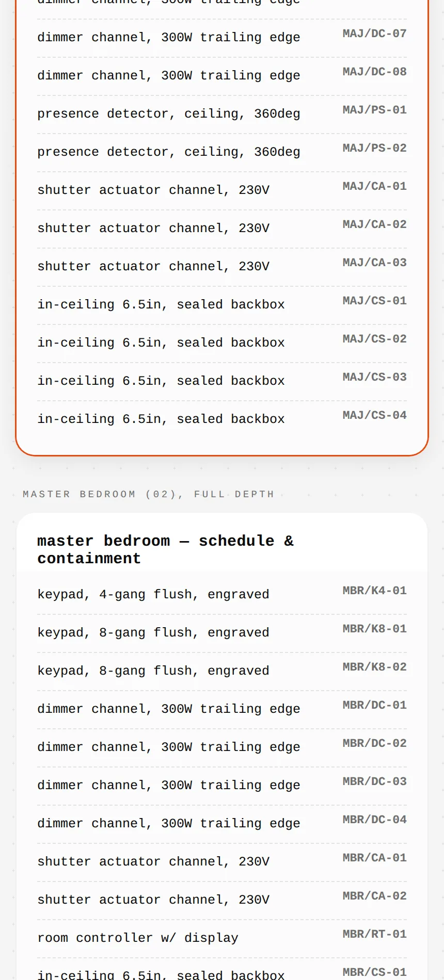The height and width of the screenshot is (980, 444).
Task: Select the MAJ/PS-01 presence detector row
Action: tap(222, 115)
